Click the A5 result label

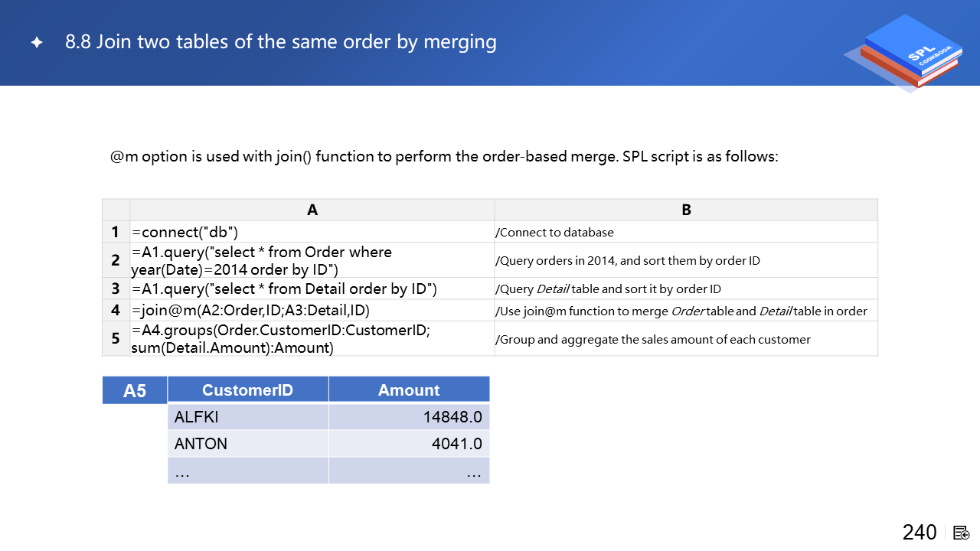[x=135, y=391]
